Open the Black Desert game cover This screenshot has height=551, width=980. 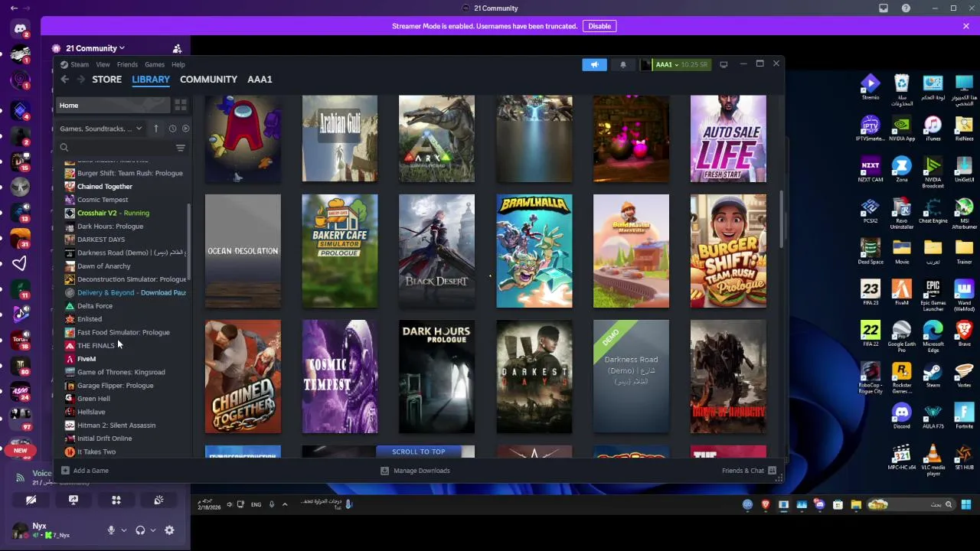pyautogui.click(x=436, y=251)
